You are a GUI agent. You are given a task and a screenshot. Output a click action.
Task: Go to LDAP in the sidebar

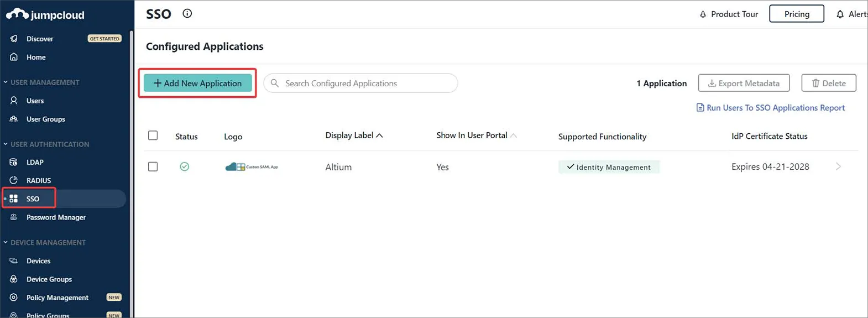click(35, 162)
